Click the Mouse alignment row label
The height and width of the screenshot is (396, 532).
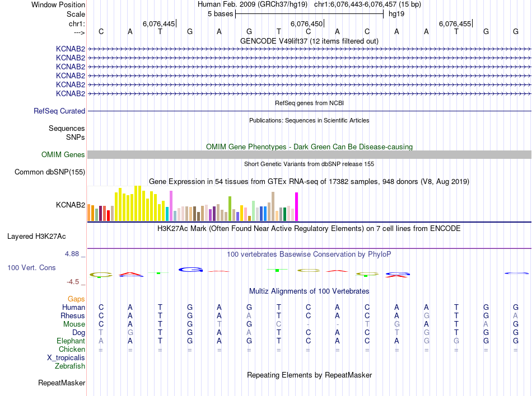(x=74, y=324)
